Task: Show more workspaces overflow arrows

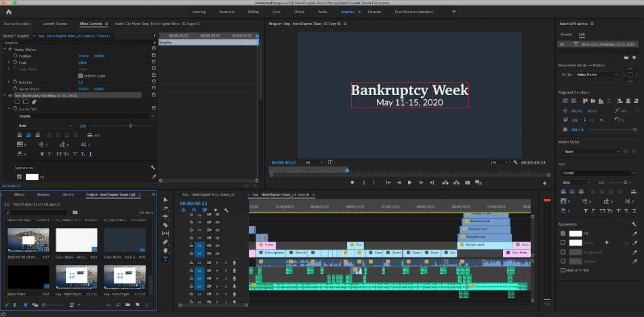Action: tap(454, 12)
